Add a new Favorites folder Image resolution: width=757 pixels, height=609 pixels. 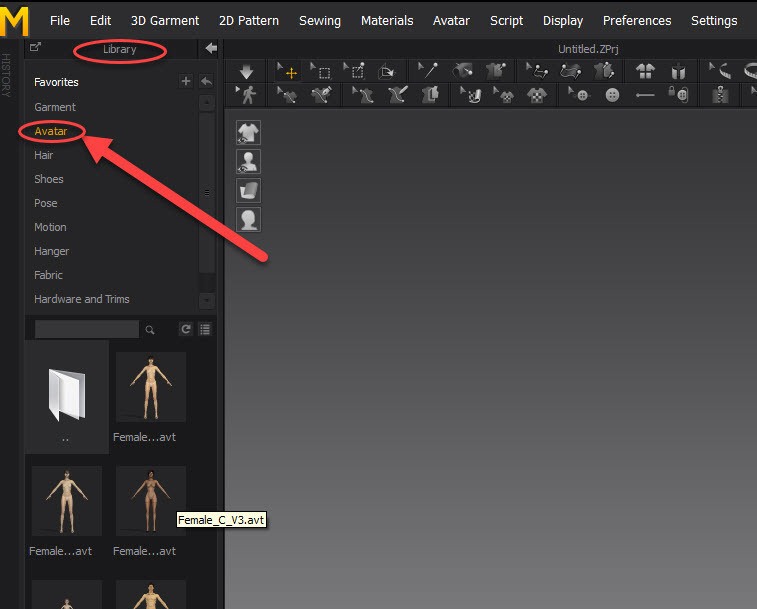click(185, 81)
